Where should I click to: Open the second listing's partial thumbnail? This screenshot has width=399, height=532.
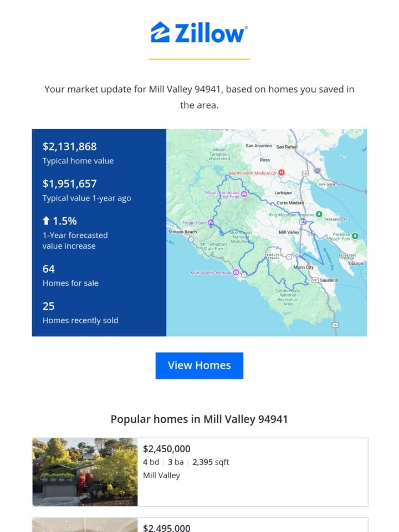click(85, 525)
